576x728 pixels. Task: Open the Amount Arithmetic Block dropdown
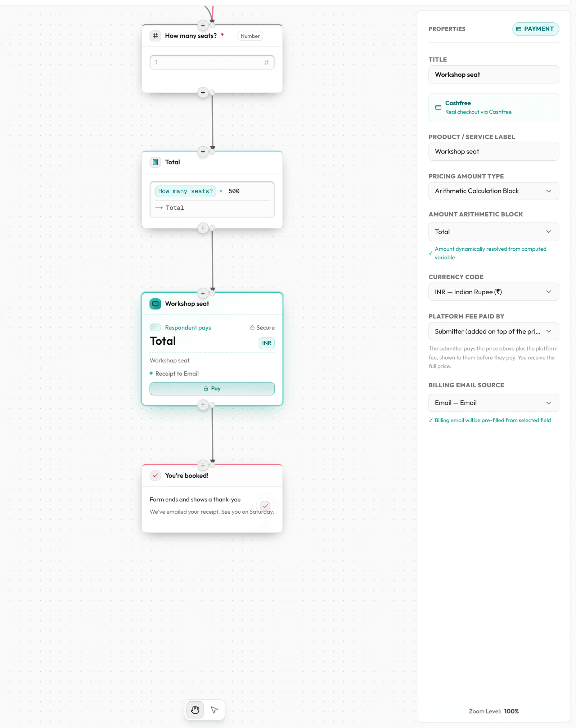(x=494, y=232)
